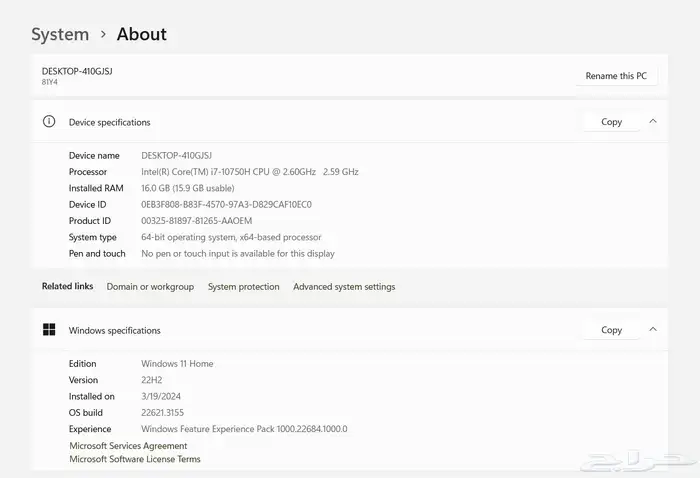Viewport: 700px width, 478px height.
Task: Go back to System in the breadcrumb
Action: click(x=60, y=35)
